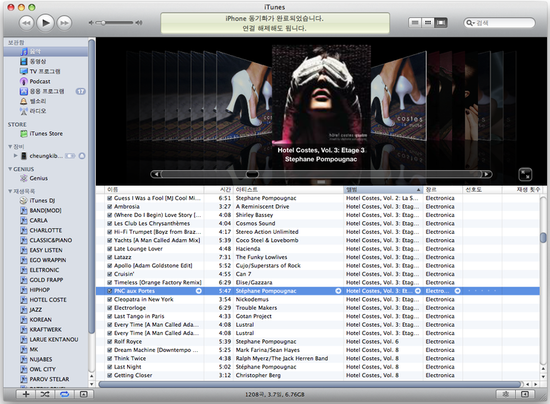The height and width of the screenshot is (404, 550).
Task: Switch to grid view button
Action: pyautogui.click(x=428, y=23)
